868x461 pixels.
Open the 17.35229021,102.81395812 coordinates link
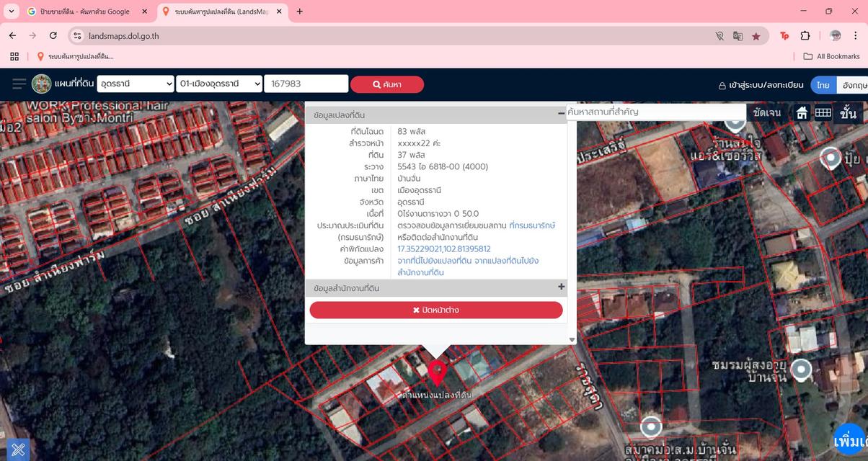(444, 249)
